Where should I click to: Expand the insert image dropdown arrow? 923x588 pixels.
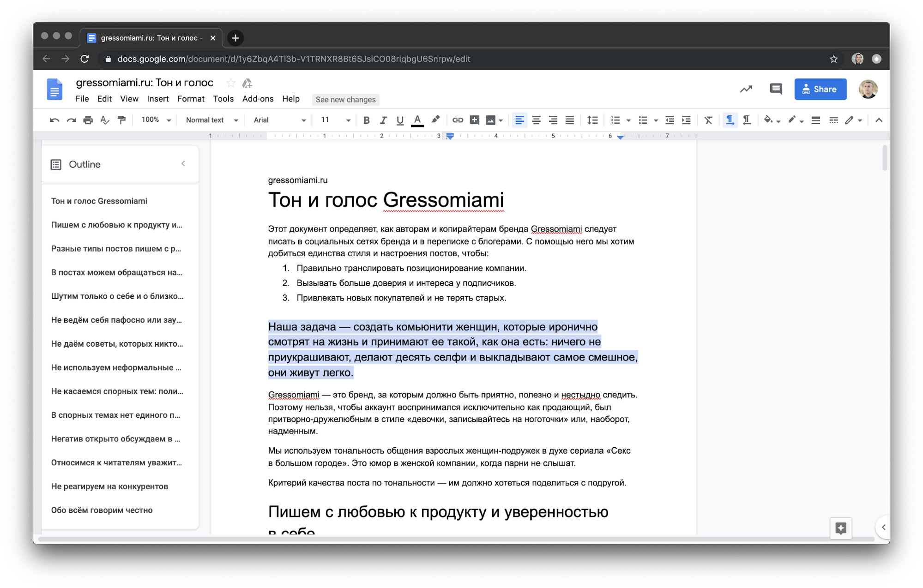pos(501,120)
